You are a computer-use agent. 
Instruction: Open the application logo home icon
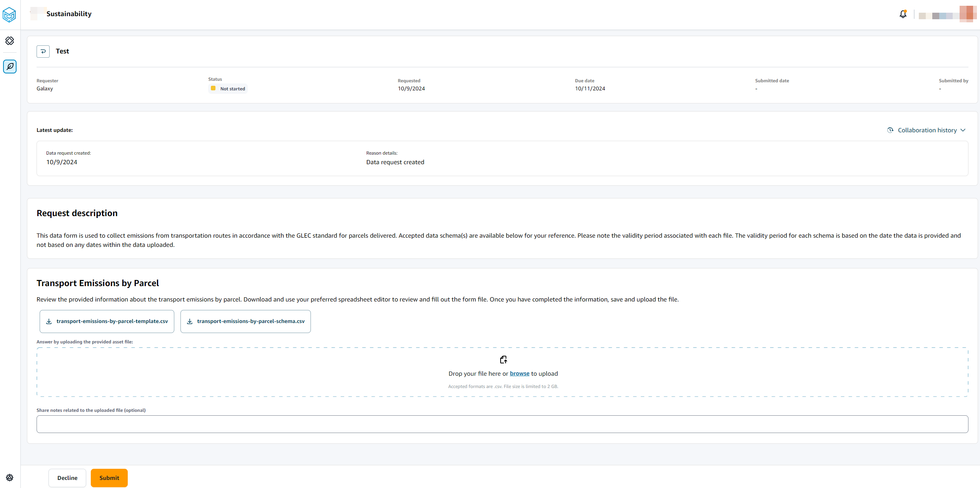click(10, 15)
